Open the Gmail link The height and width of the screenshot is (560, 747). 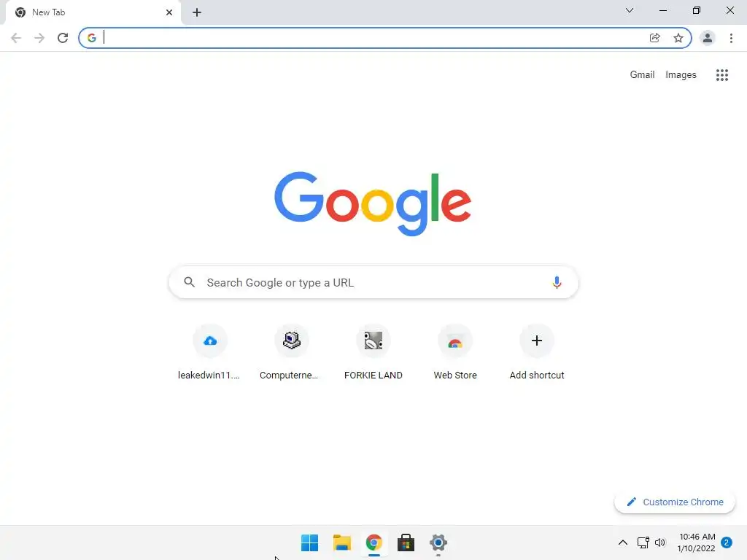(x=642, y=75)
